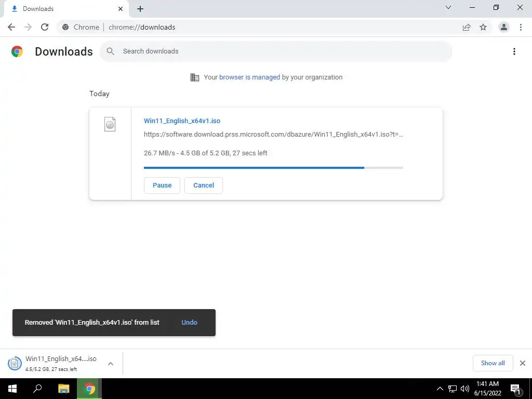This screenshot has width=532, height=399.
Task: Open the volume control tray icon
Action: [x=465, y=389]
